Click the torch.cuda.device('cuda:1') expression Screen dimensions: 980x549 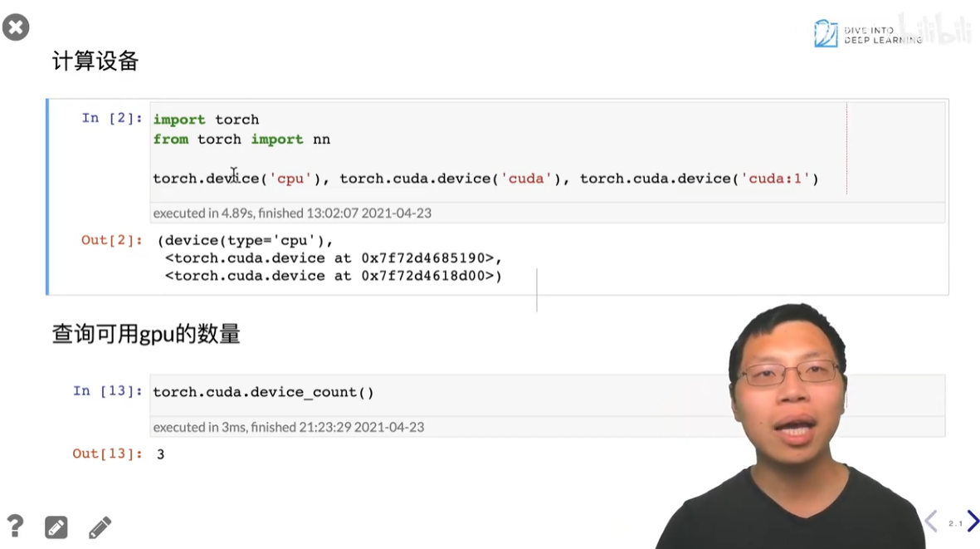699,179
